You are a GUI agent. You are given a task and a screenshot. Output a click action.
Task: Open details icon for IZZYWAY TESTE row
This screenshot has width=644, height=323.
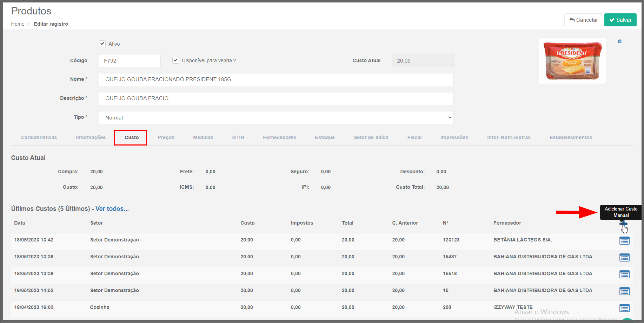tap(624, 308)
